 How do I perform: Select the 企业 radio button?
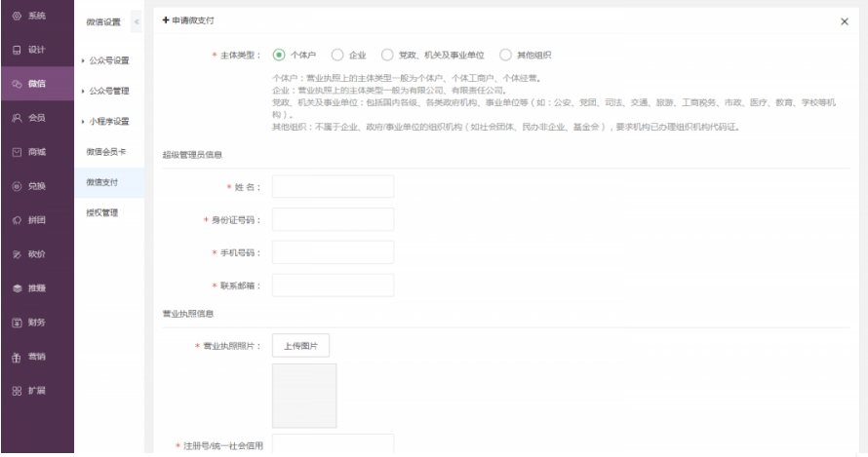coord(337,55)
